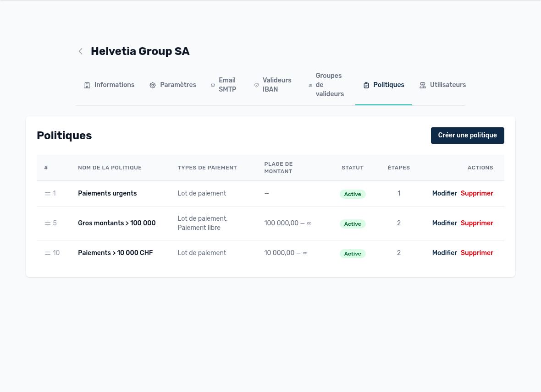The width and height of the screenshot is (541, 392).
Task: Click the shield icon for Valideurs IBAN
Action: (256, 85)
